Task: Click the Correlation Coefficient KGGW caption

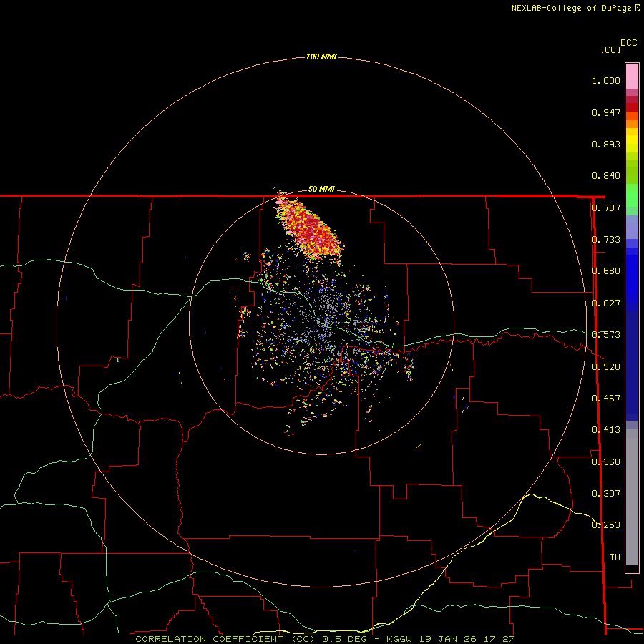Action: click(x=324, y=639)
